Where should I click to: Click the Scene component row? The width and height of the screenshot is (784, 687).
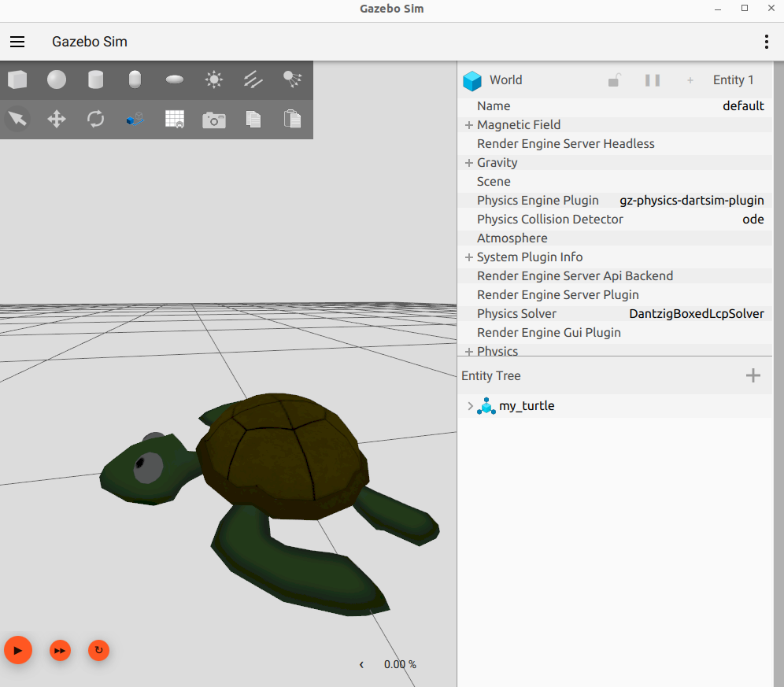[x=615, y=182]
